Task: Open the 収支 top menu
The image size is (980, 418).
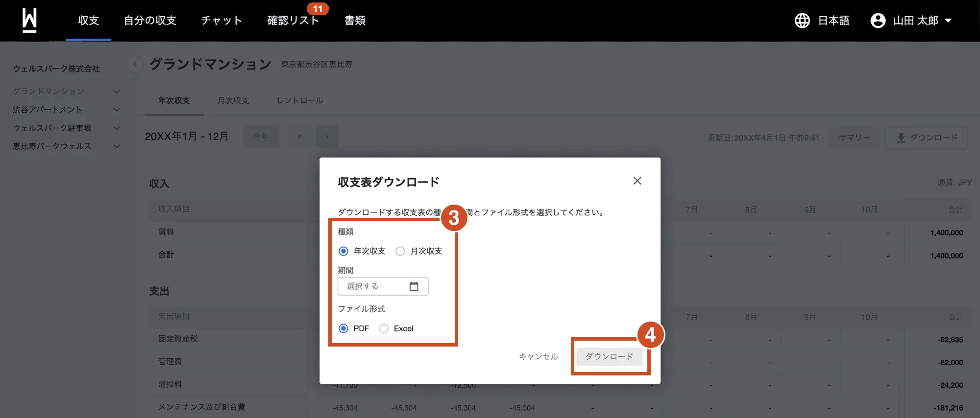Action: click(89, 21)
